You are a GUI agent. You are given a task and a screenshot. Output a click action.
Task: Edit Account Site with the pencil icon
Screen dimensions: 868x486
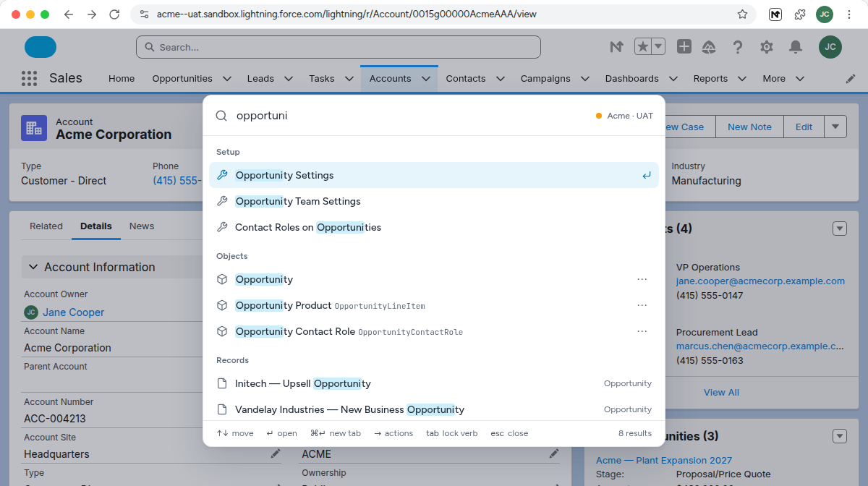(x=276, y=453)
